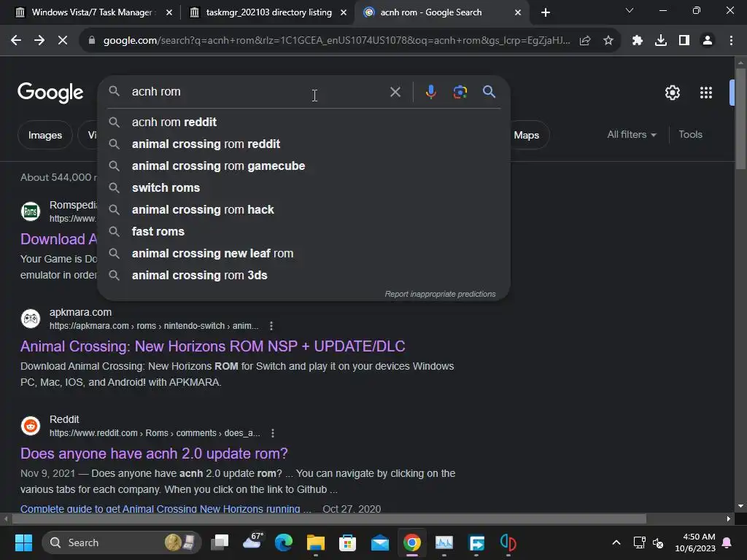Filter results by Maps
Image resolution: width=747 pixels, height=560 pixels.
pos(527,135)
